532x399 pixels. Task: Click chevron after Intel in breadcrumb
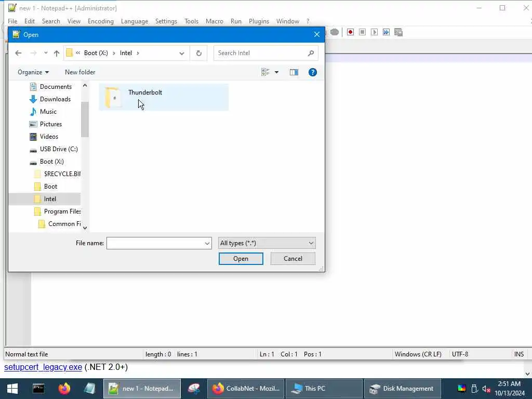click(138, 53)
